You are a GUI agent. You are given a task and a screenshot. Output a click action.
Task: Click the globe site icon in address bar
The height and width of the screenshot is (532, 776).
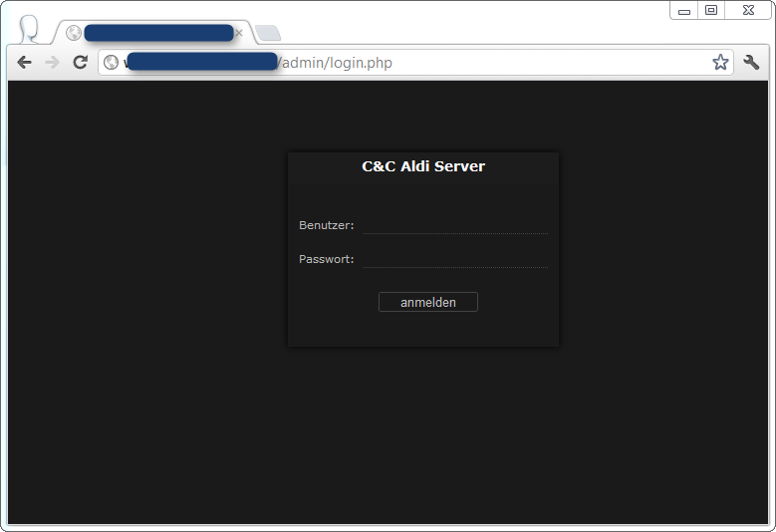click(111, 63)
